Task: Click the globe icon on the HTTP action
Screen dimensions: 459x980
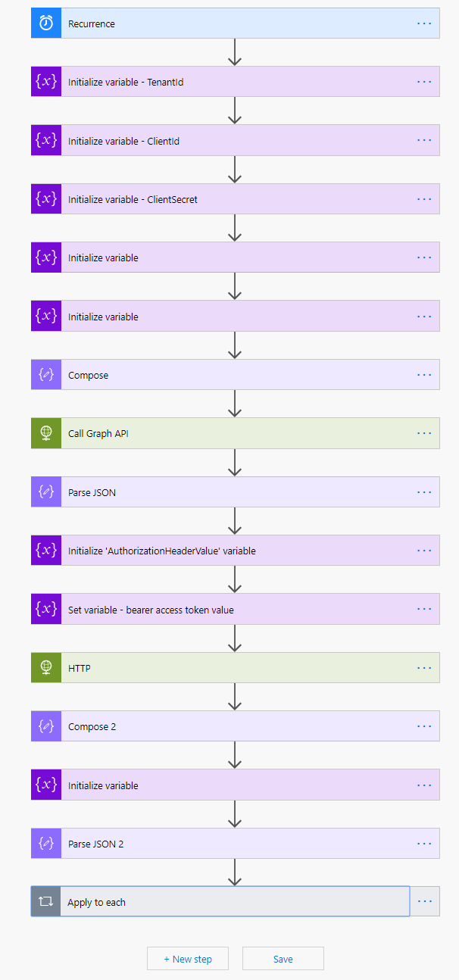Action: [45, 667]
